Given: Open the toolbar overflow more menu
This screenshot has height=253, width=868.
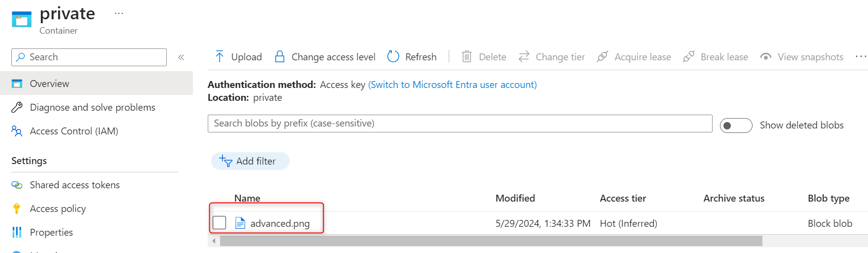Looking at the screenshot, I should point(861,57).
